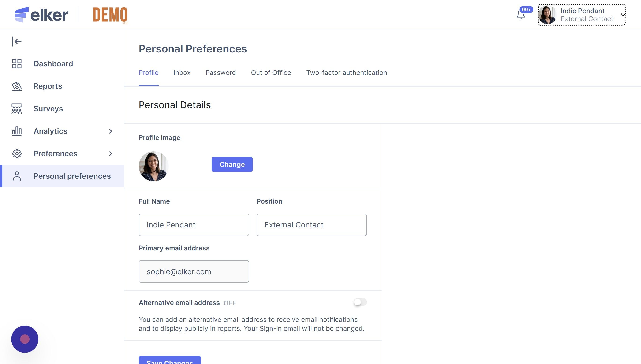Click the Reports icon in the sidebar
This screenshot has height=364, width=641.
pos(17,86)
